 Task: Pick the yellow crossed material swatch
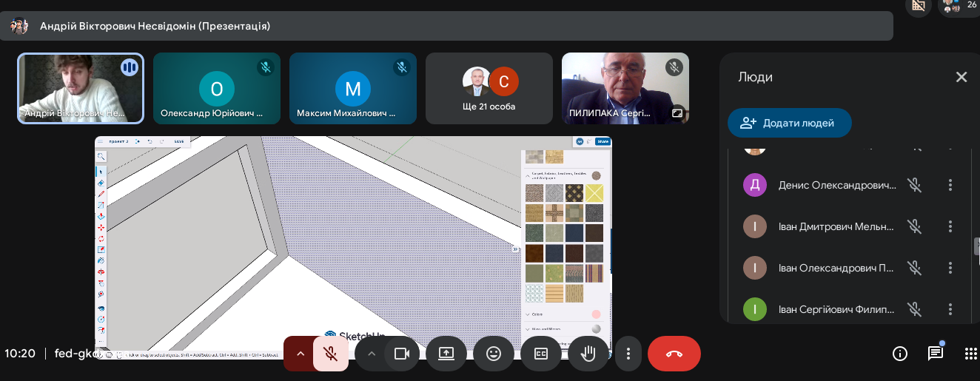tap(594, 193)
